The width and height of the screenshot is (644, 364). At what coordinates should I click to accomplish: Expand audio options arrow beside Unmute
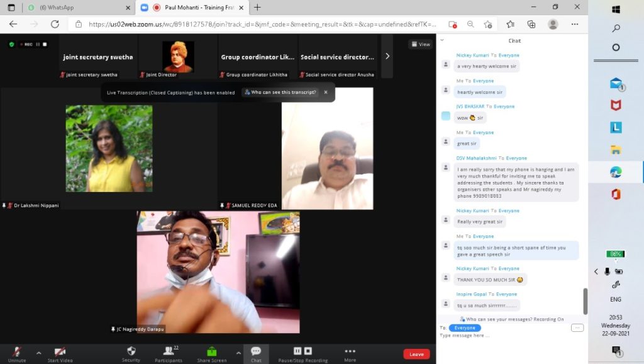[x=38, y=353]
